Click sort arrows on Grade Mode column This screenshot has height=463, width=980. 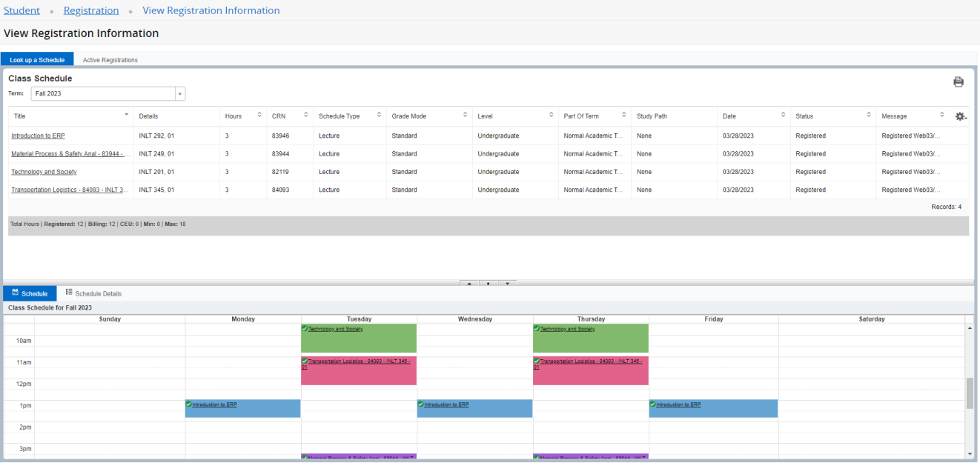coord(465,115)
